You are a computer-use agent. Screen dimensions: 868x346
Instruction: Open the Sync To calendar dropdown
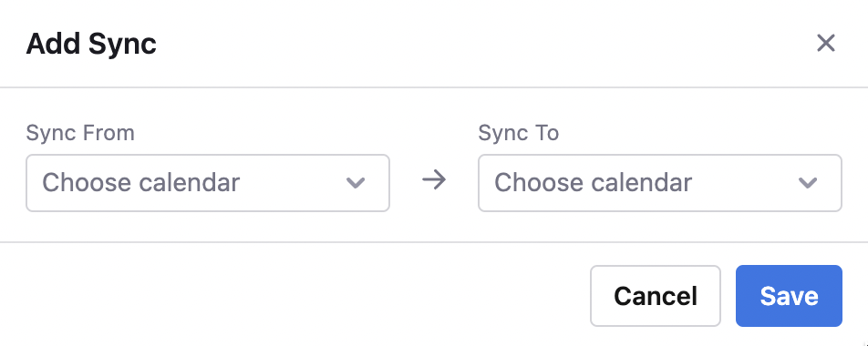click(x=660, y=183)
